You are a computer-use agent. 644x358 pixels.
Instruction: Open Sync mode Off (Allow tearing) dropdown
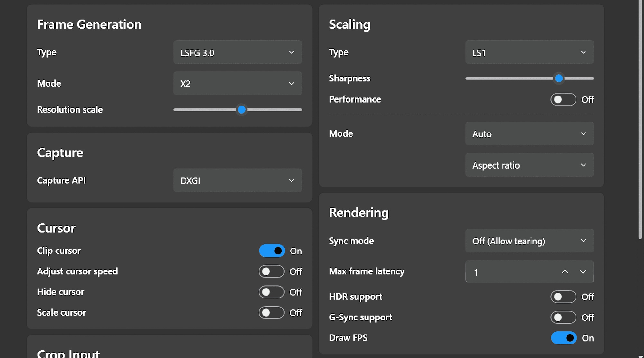point(529,241)
